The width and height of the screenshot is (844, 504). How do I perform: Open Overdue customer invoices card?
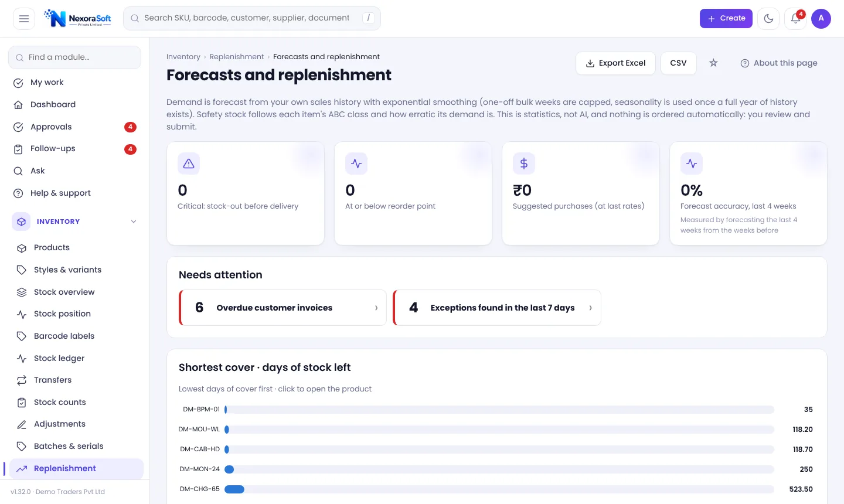pyautogui.click(x=283, y=308)
